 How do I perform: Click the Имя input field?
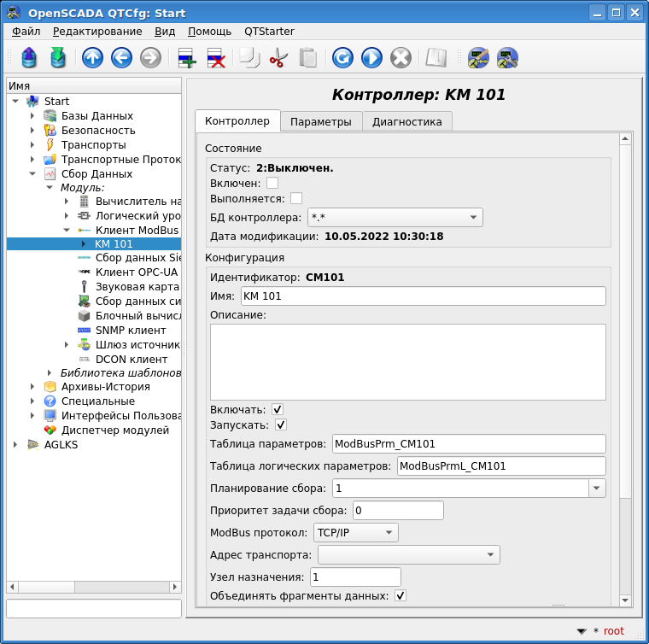click(x=423, y=296)
